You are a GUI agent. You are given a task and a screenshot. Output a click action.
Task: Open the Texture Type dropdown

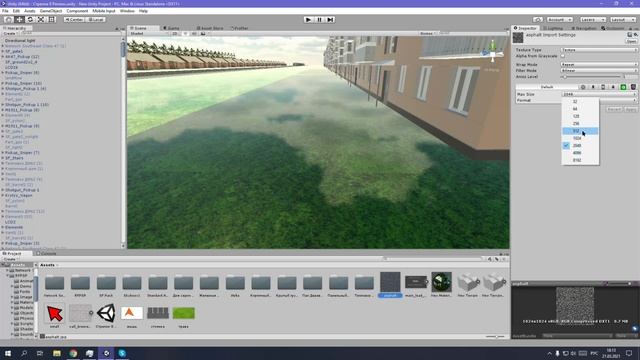point(598,50)
